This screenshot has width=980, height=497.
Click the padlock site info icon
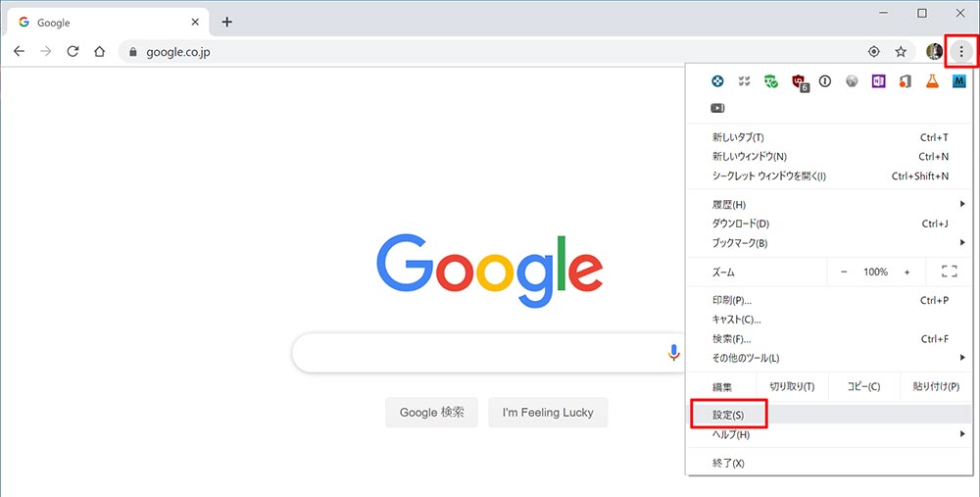132,53
